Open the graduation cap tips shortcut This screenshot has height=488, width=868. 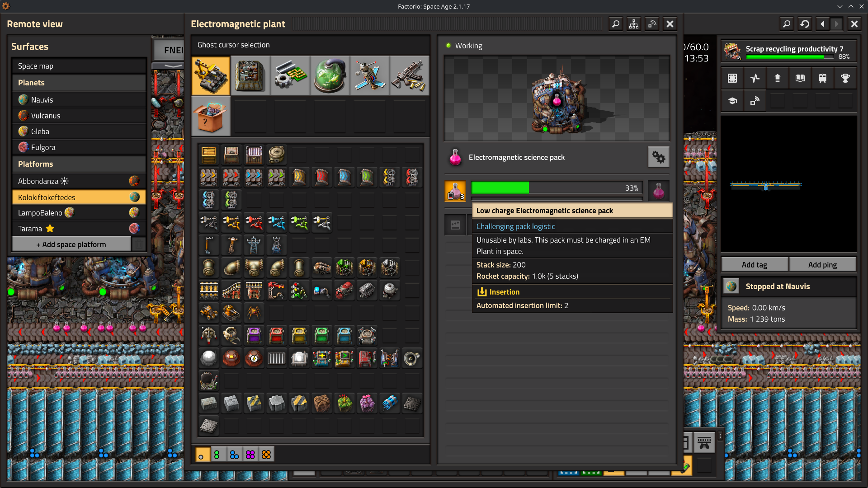(x=732, y=100)
